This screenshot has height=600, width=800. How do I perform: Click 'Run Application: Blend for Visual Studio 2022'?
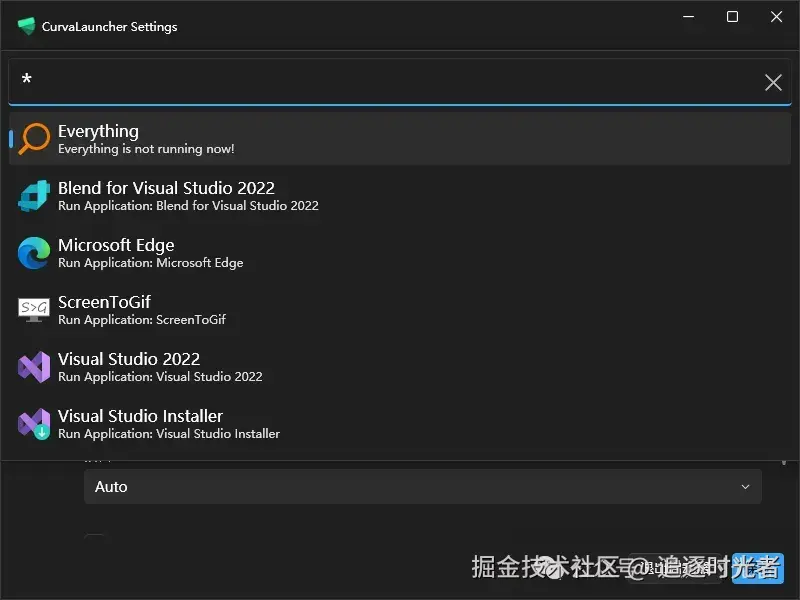click(x=188, y=206)
